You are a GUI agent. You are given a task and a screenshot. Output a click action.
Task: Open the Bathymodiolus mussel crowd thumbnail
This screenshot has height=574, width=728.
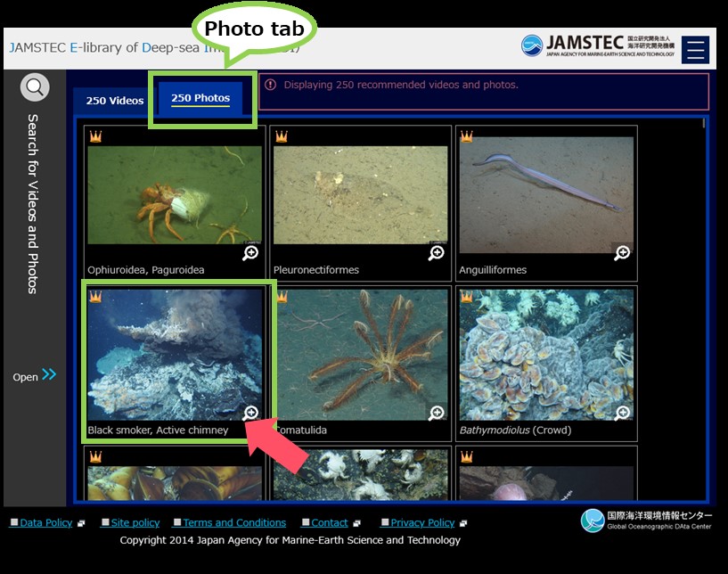(x=546, y=356)
